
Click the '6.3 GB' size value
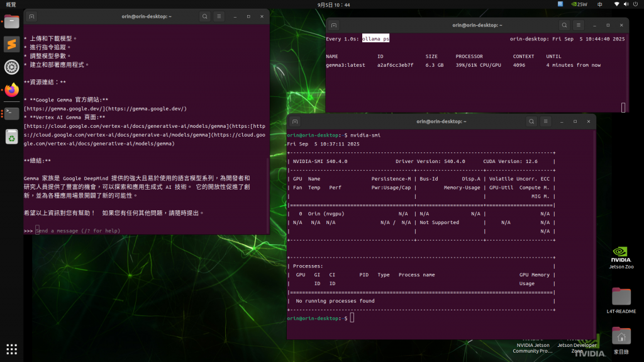coord(435,65)
